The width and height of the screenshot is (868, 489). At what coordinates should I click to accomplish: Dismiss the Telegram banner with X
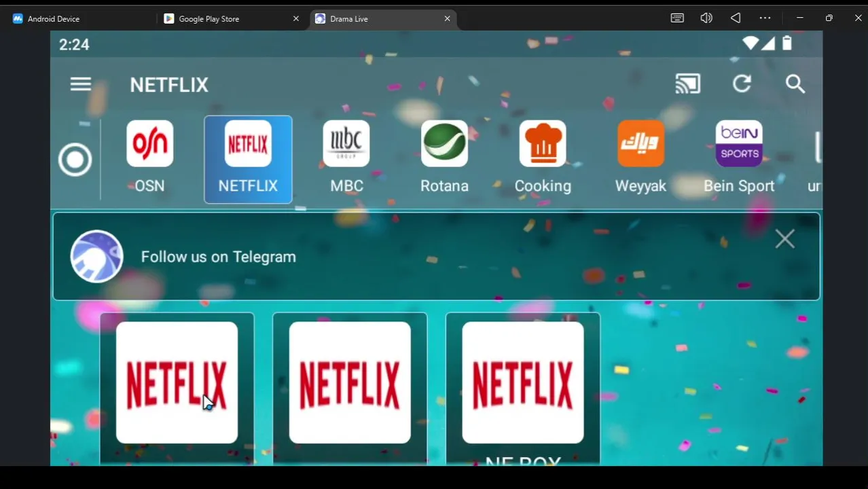784,239
